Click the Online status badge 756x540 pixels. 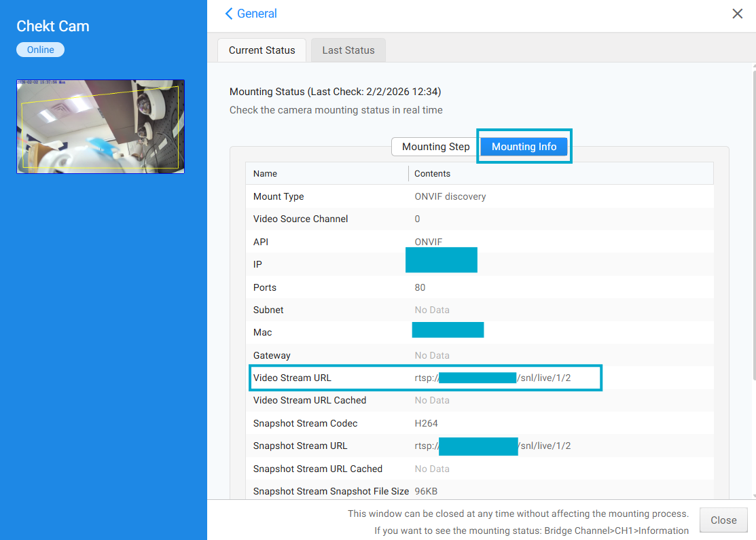click(x=40, y=50)
